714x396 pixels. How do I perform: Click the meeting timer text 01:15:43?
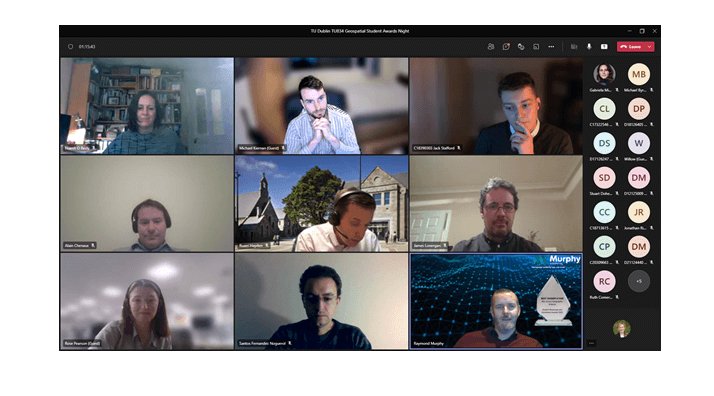click(x=87, y=46)
